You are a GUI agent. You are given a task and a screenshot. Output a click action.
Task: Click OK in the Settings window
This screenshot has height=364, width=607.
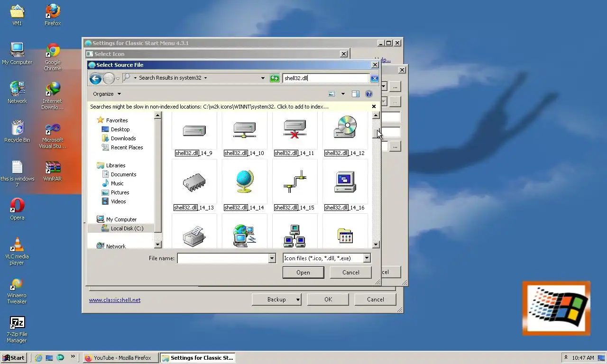pyautogui.click(x=328, y=300)
